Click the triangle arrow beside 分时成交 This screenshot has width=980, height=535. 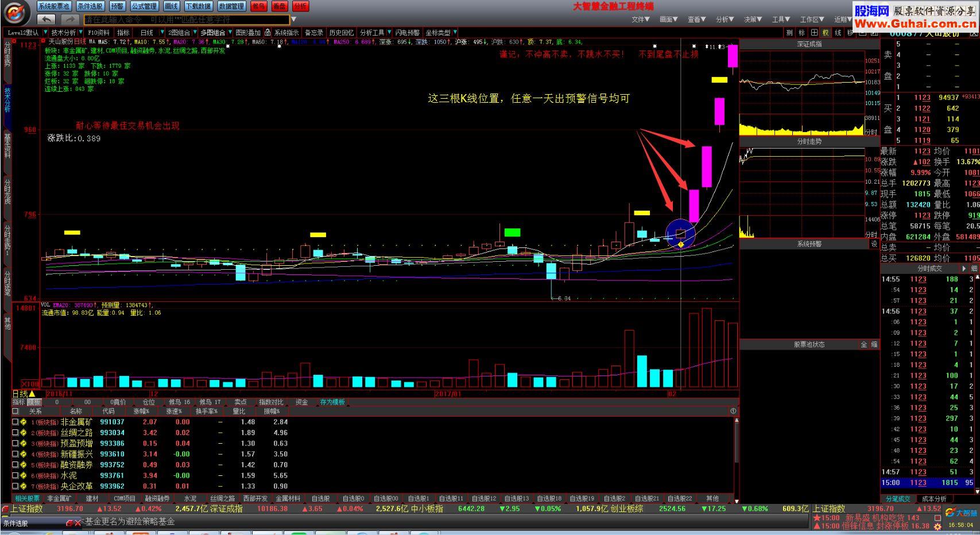(964, 269)
